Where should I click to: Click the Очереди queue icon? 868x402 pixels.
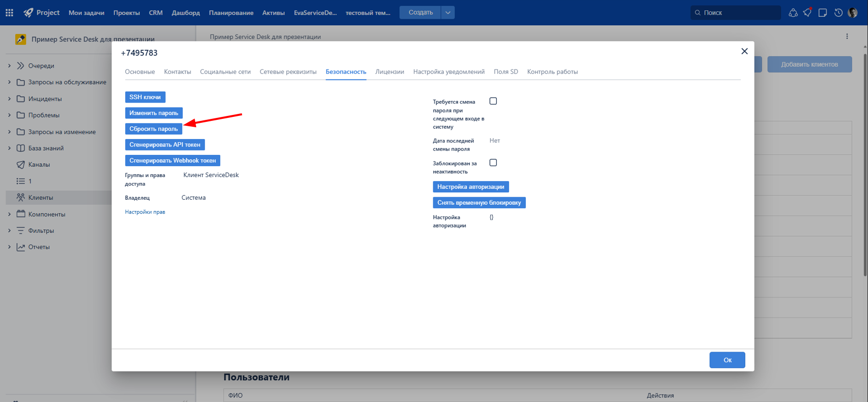21,66
